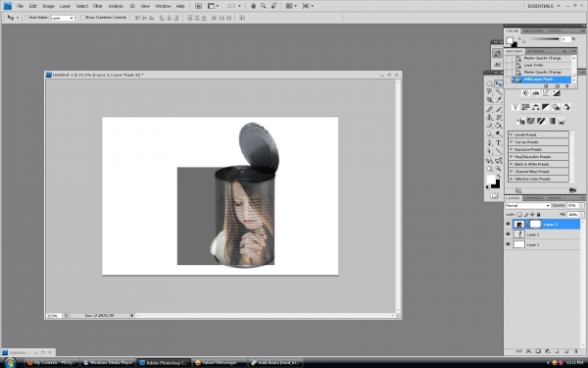Open the Layer menu

click(x=66, y=6)
